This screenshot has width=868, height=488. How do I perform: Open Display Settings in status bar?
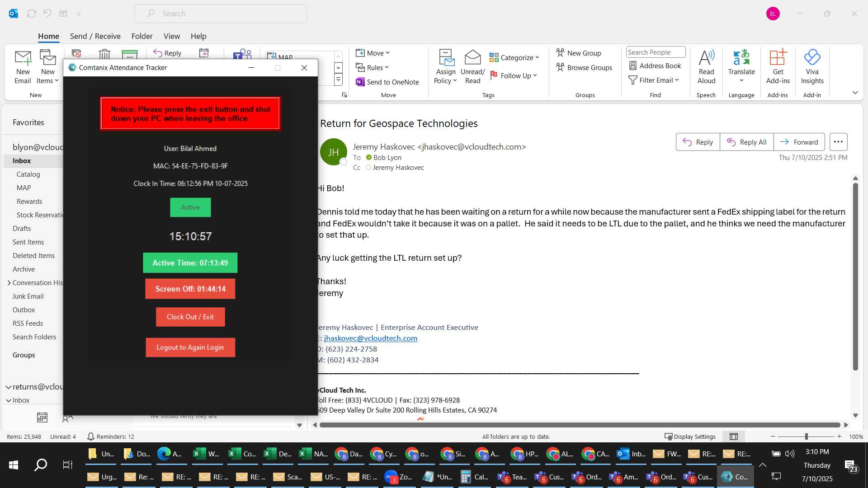pyautogui.click(x=690, y=436)
